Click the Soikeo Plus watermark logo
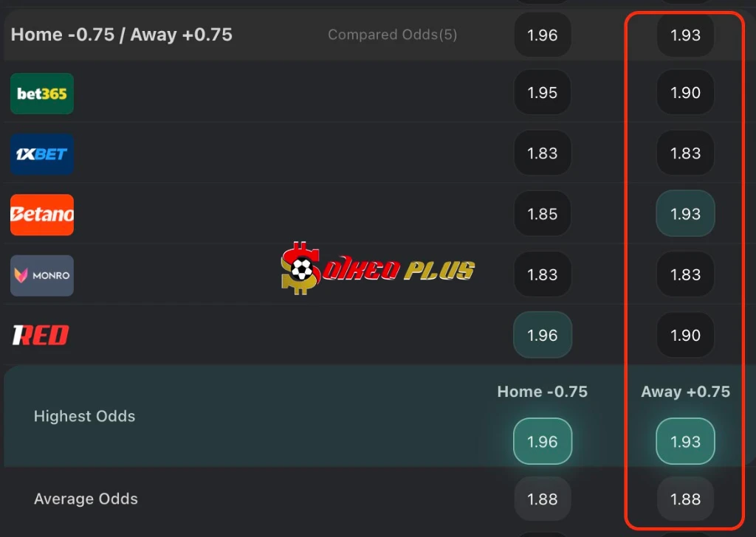This screenshot has width=756, height=537. pyautogui.click(x=377, y=268)
